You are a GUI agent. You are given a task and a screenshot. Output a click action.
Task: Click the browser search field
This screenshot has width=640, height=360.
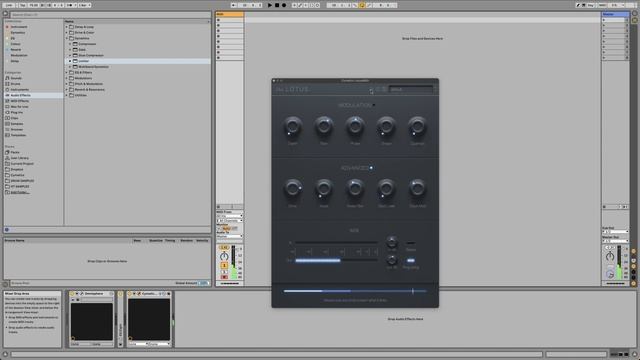click(110, 15)
